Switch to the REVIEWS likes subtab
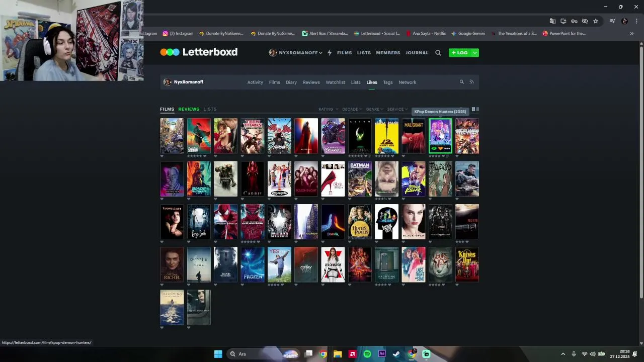 click(189, 109)
